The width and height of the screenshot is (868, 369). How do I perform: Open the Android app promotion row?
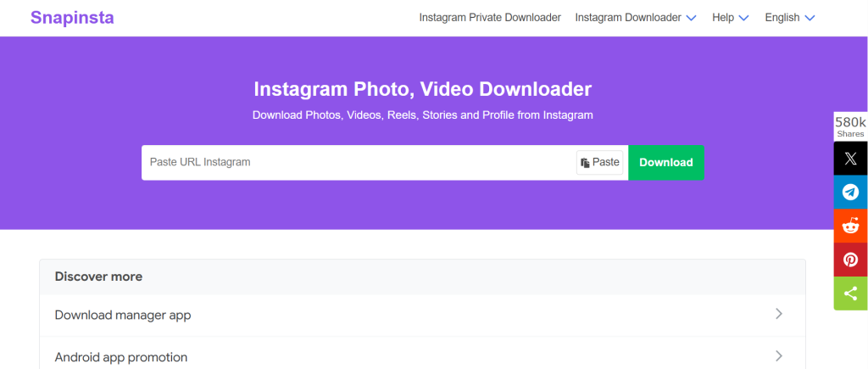(x=422, y=355)
